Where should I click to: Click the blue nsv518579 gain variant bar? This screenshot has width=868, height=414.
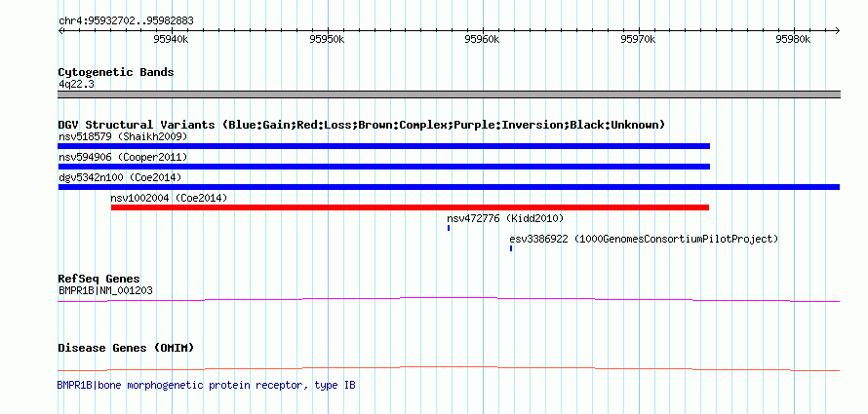tap(383, 146)
